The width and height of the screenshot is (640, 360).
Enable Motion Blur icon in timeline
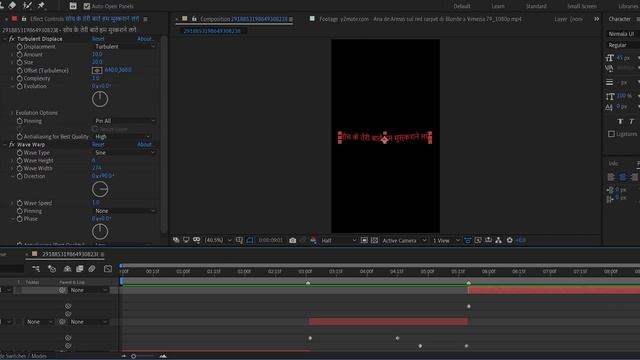click(92, 269)
